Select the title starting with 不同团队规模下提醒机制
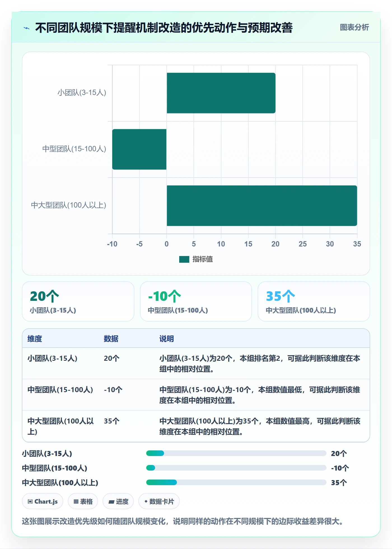This screenshot has height=549, width=392. click(164, 28)
